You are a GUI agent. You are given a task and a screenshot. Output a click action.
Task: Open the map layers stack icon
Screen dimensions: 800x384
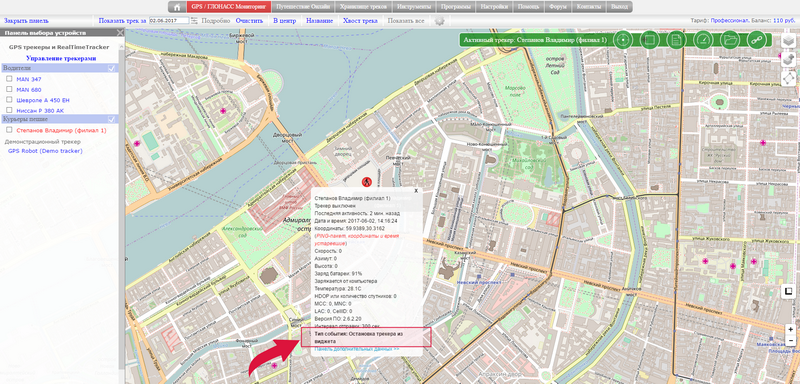point(789,41)
